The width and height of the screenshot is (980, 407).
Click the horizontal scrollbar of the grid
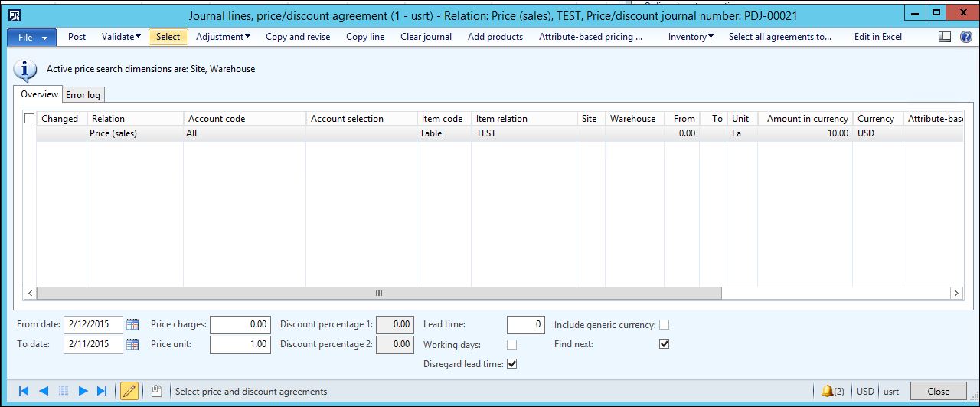tap(378, 293)
